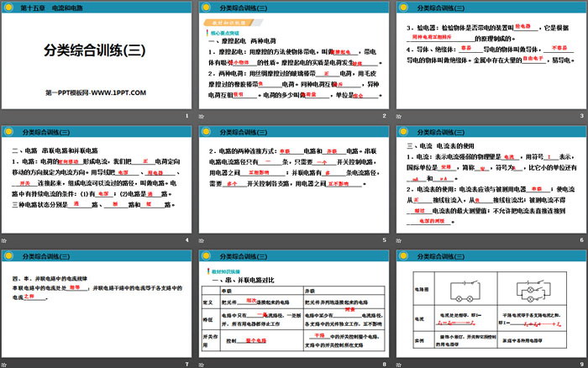This screenshot has height=368, width=588.
Task: Click slide number 2 label
Action: click(x=385, y=116)
